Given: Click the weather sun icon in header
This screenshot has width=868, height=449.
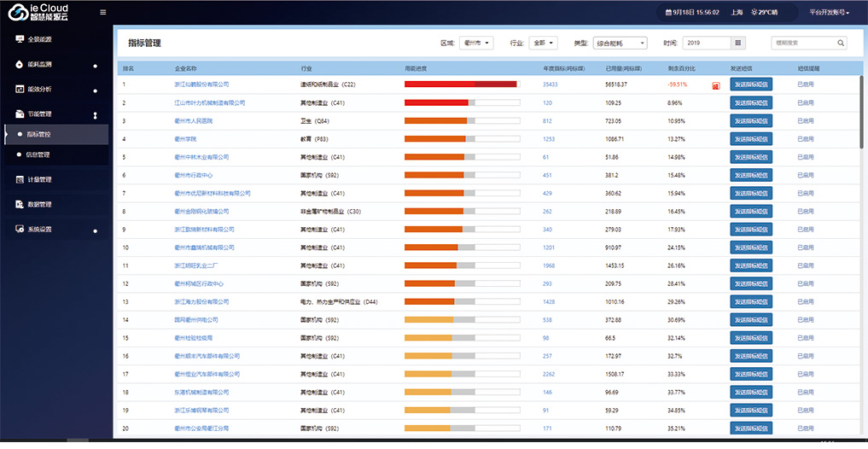Looking at the screenshot, I should coord(754,12).
